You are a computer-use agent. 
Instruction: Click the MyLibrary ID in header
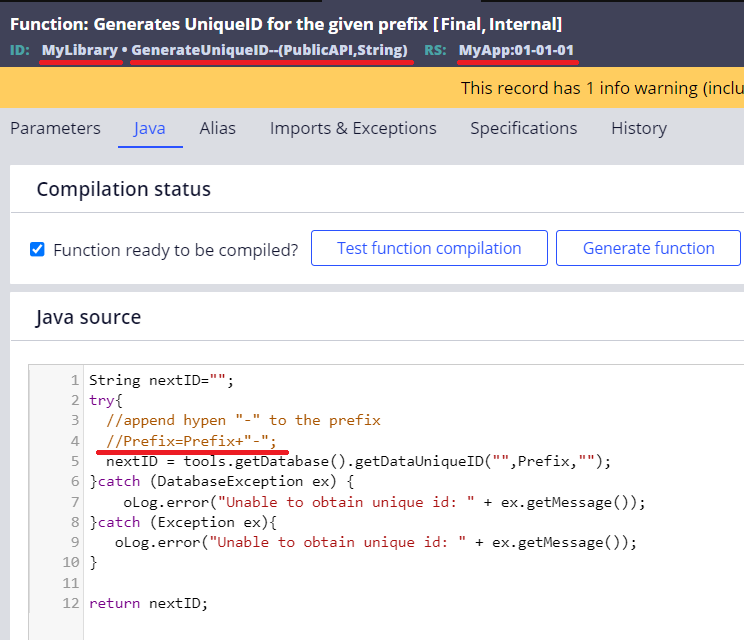point(80,50)
